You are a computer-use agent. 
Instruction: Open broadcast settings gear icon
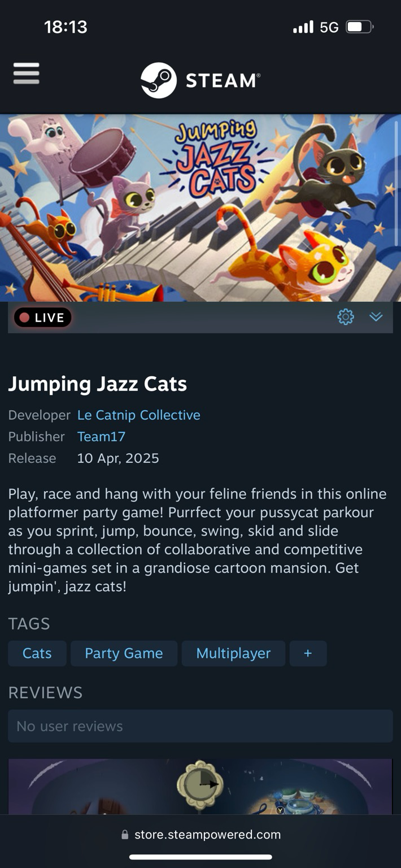pos(346,317)
